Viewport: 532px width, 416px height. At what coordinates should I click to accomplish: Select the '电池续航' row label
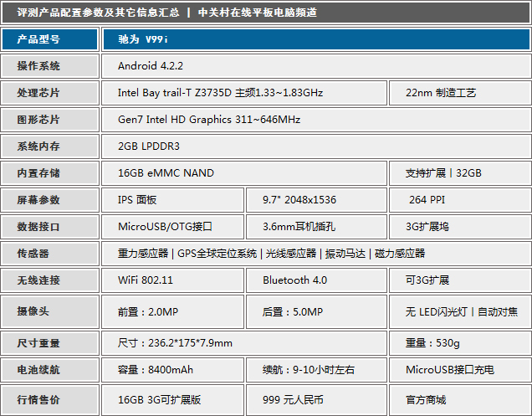point(50,370)
